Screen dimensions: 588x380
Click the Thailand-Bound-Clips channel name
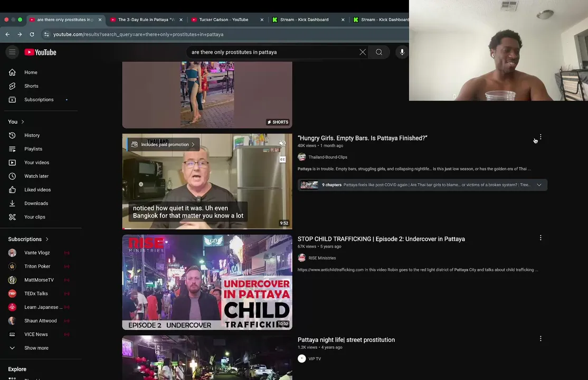pos(328,157)
